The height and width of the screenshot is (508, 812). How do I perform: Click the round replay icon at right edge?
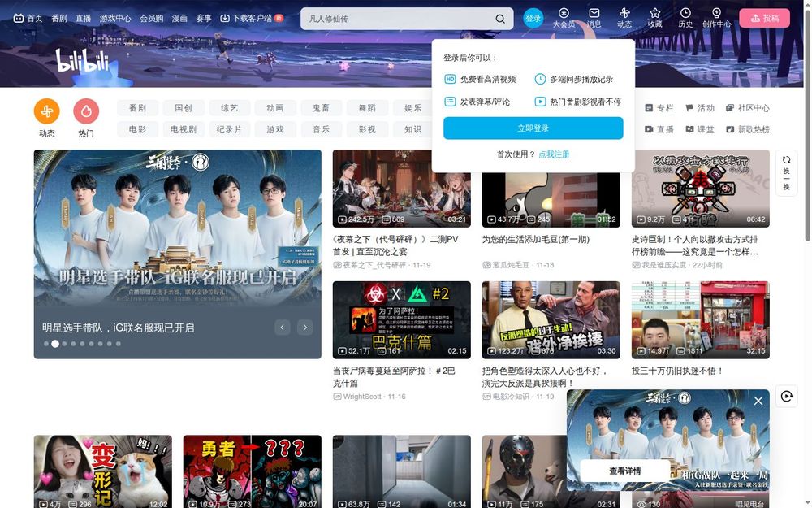click(x=786, y=397)
